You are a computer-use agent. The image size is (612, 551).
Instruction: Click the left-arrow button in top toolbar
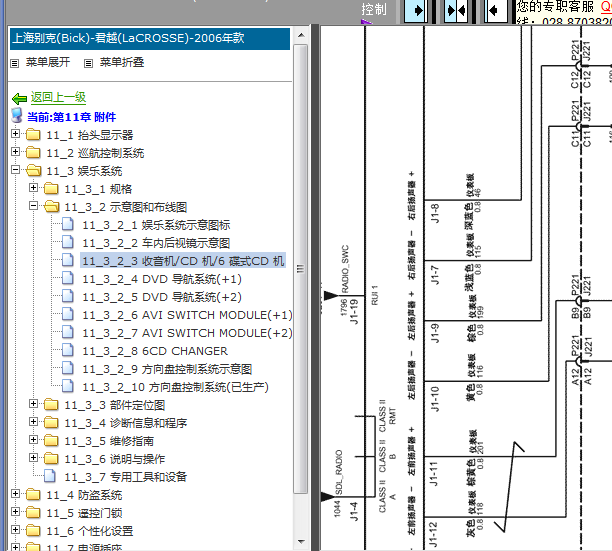point(496,10)
